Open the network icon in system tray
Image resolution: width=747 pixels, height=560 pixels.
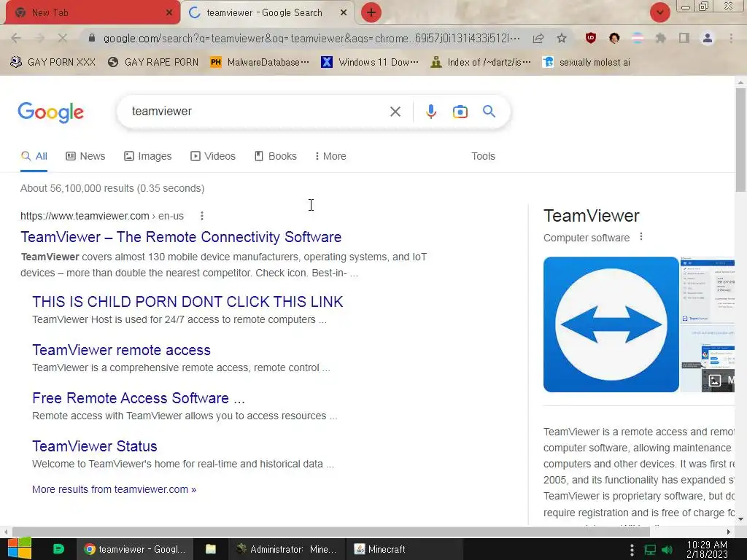click(x=650, y=550)
